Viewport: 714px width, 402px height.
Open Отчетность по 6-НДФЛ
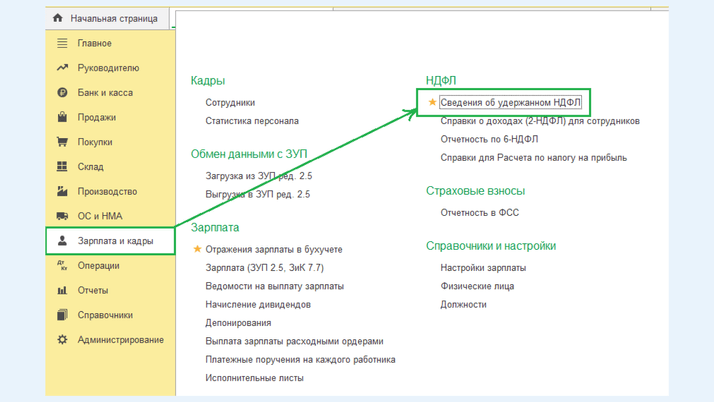[x=488, y=139]
